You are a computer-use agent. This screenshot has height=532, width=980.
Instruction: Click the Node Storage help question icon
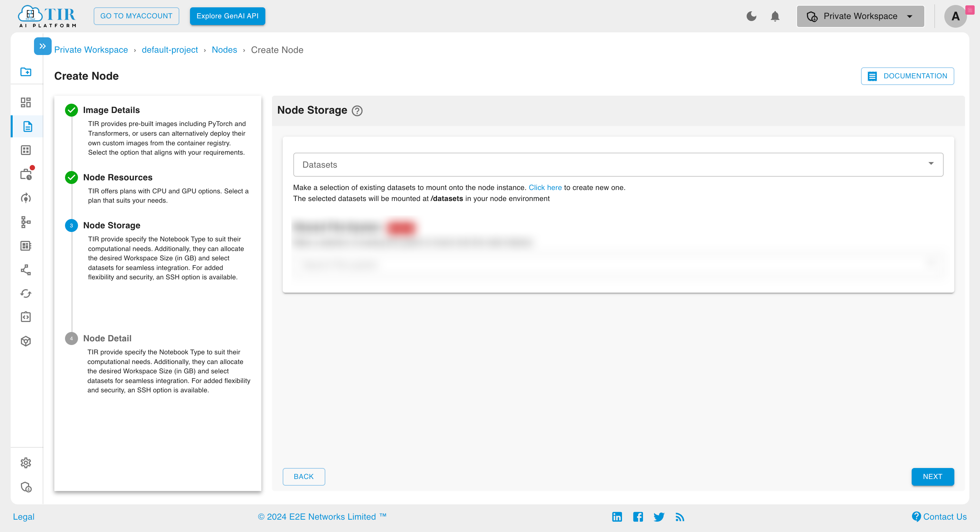[x=357, y=110]
